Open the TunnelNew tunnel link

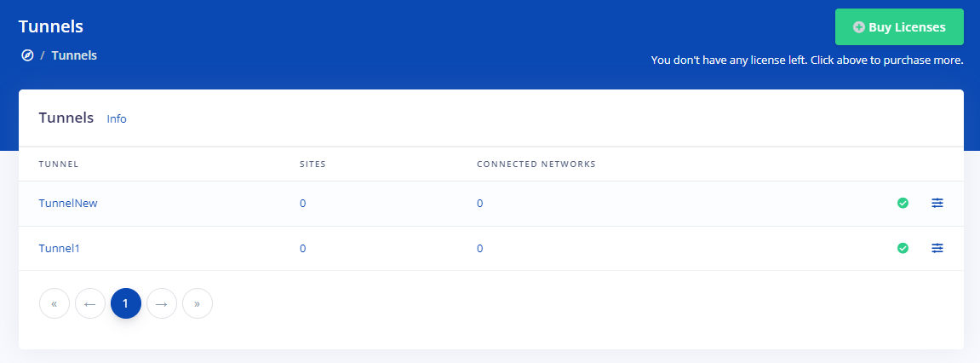pos(68,204)
